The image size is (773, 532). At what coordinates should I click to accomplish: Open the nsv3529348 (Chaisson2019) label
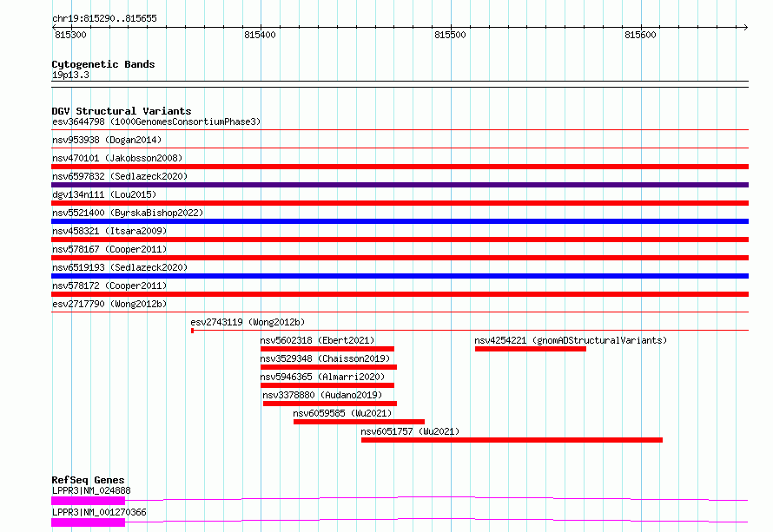pyautogui.click(x=325, y=358)
